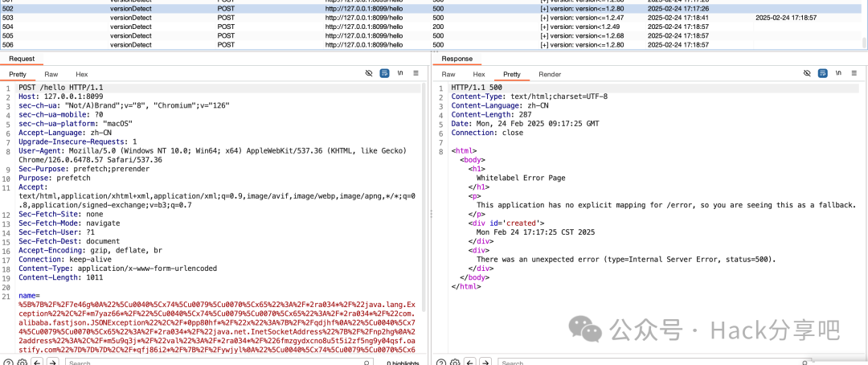Click help icon below Response panel
The image size is (868, 365).
440,363
